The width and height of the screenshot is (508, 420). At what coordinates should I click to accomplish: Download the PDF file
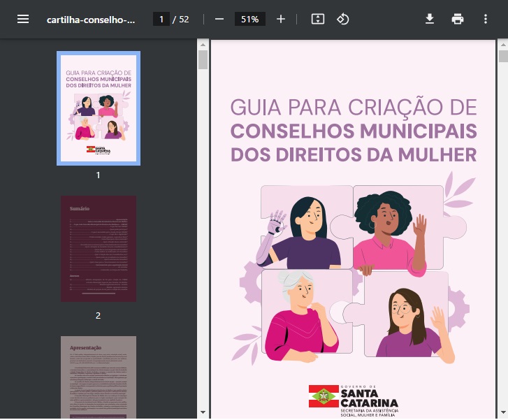[x=430, y=19]
